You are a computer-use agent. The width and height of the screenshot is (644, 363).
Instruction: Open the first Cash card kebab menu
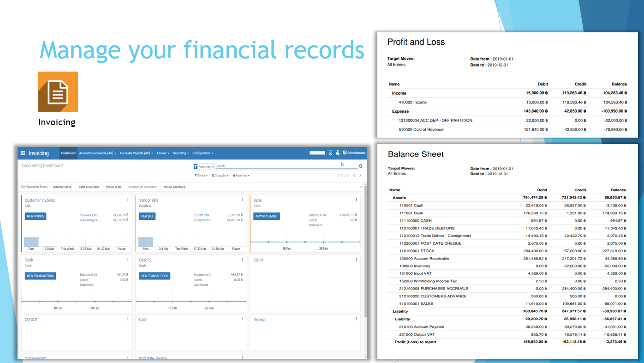[128, 260]
